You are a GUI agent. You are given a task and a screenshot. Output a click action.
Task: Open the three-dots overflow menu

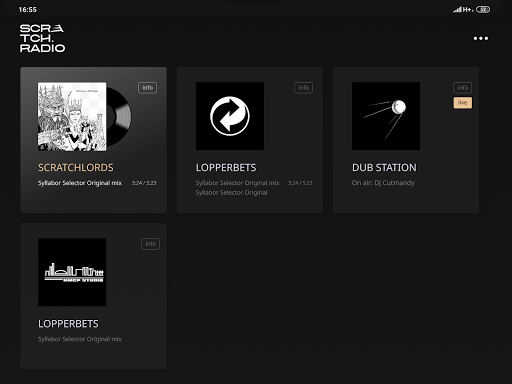481,38
